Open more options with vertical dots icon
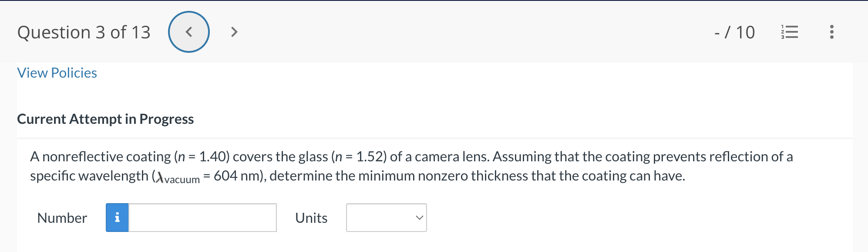 [x=831, y=32]
